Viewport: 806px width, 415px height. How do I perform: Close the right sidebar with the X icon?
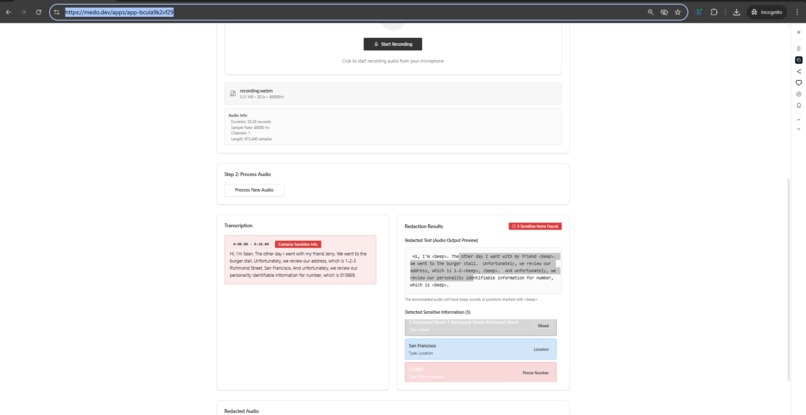click(798, 32)
